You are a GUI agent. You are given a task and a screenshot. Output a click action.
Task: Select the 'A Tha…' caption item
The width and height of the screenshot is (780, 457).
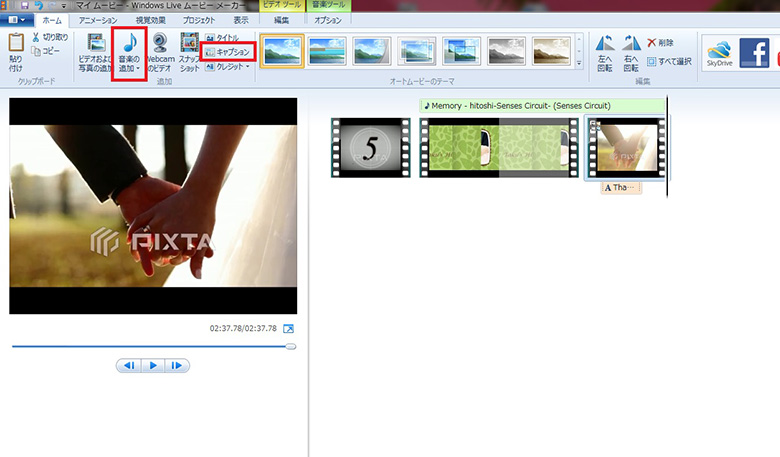(620, 187)
